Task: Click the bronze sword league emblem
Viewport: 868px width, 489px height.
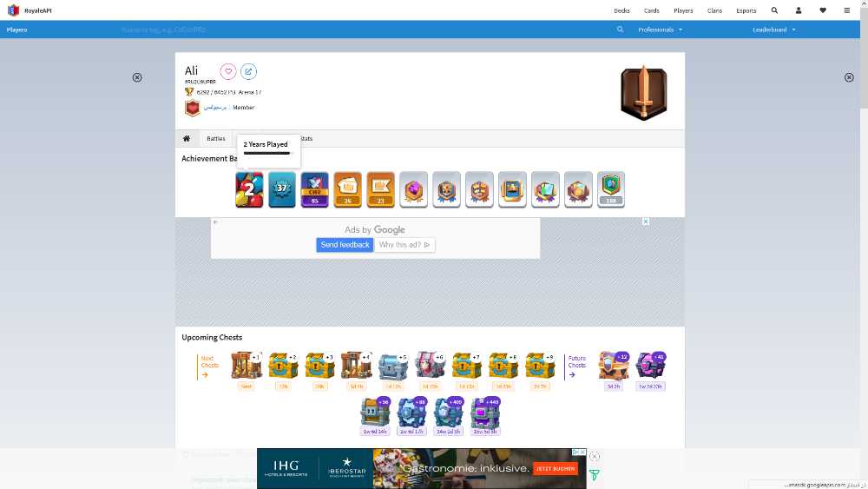Action: tap(643, 92)
